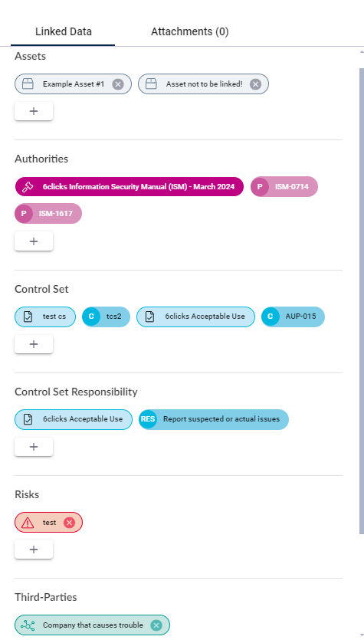Viewport: 364px width, 643px height.
Task: Click the gavel icon on the ISM authority chip
Action: coord(28,186)
